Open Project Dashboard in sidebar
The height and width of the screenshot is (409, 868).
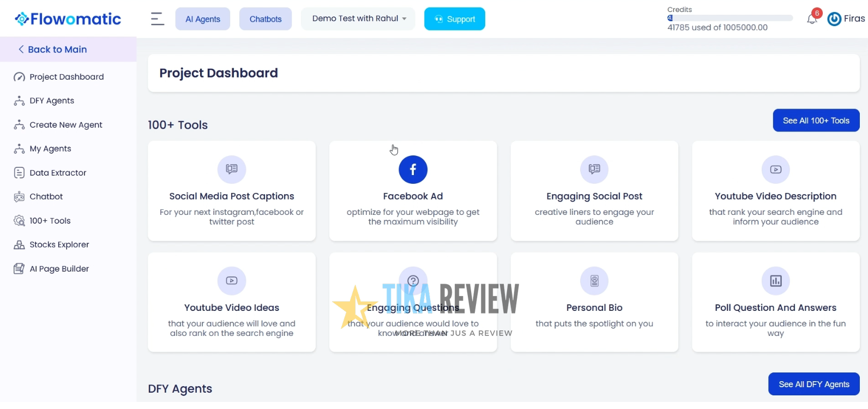point(67,77)
